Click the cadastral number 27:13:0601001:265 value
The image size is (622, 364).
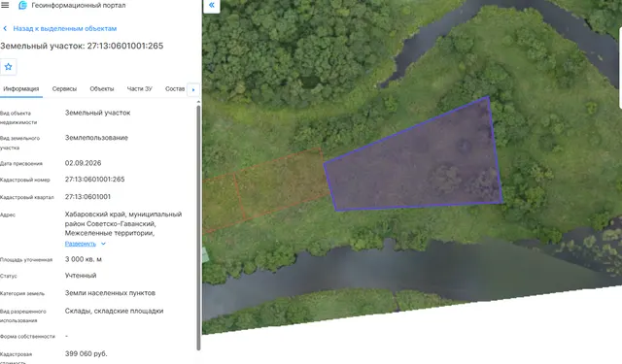click(x=95, y=180)
